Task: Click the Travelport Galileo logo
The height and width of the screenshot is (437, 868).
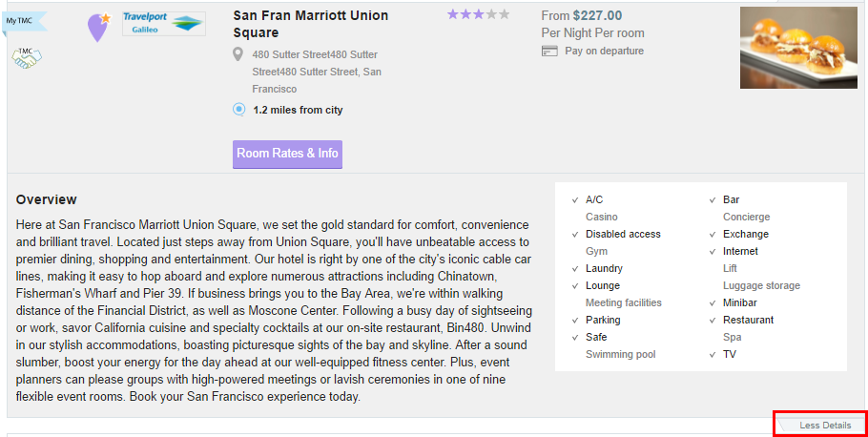Action: [164, 24]
